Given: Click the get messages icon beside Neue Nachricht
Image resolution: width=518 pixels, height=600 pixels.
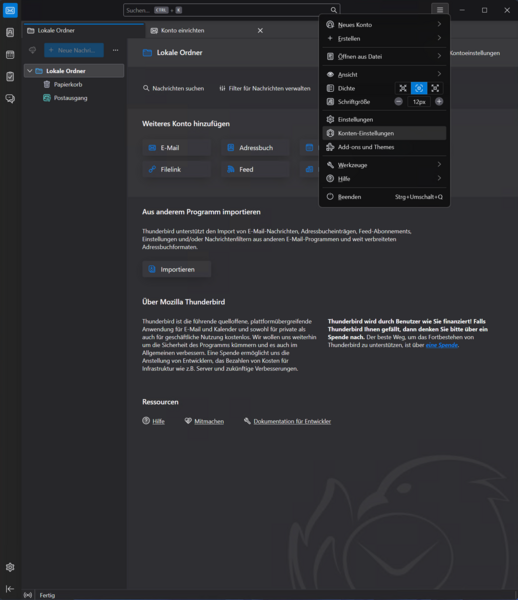Looking at the screenshot, I should point(33,50).
